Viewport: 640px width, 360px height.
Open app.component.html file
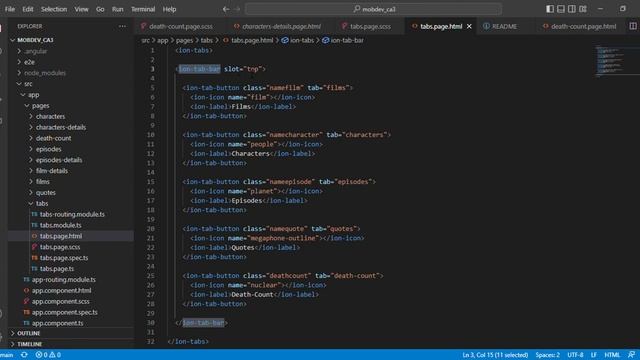pos(61,291)
